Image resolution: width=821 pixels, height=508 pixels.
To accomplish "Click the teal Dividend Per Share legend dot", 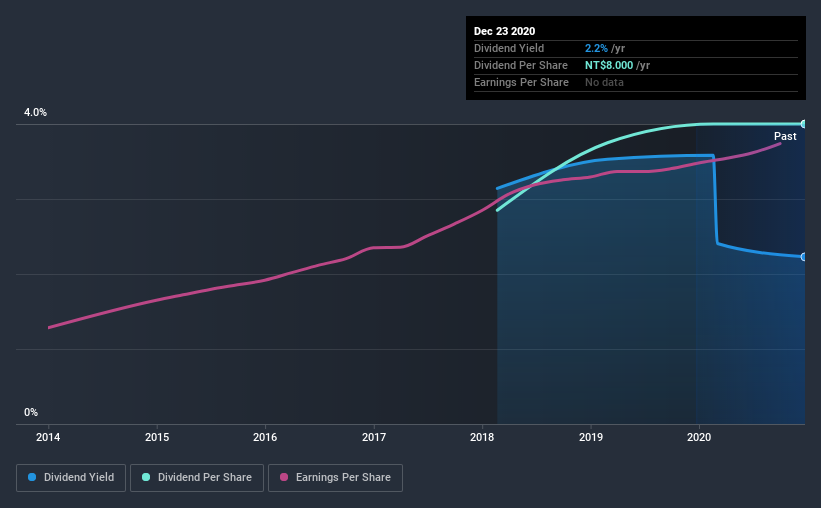I will (146, 477).
